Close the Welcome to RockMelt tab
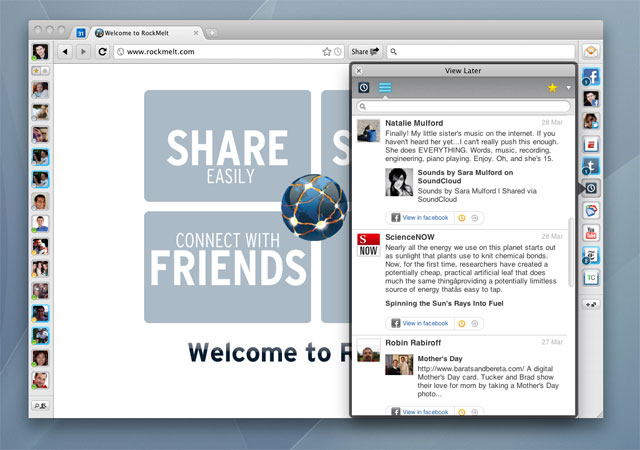 196,33
